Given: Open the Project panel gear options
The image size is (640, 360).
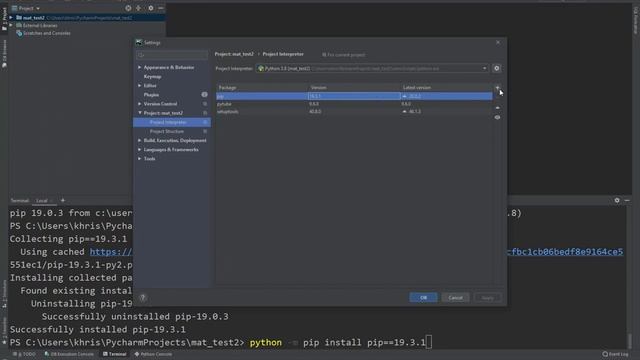Looking at the screenshot, I should 151,8.
